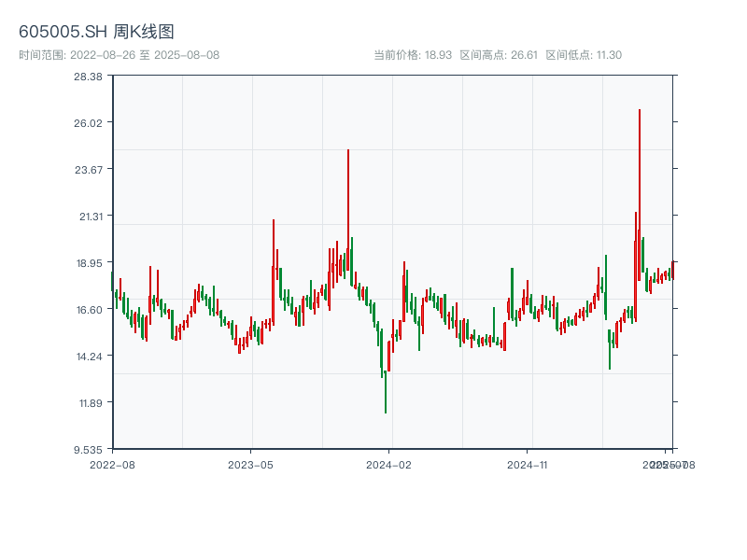Click the y-axis value 28.38
This screenshot has width=747, height=560.
coord(88,77)
